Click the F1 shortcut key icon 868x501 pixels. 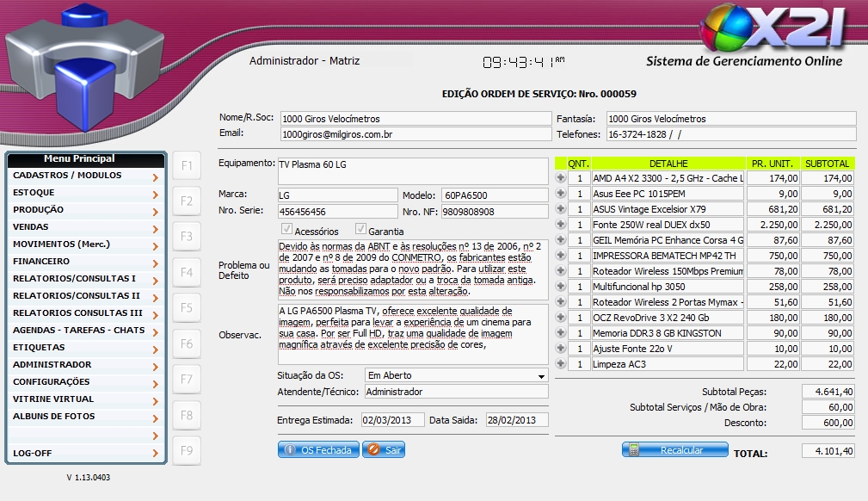[x=187, y=165]
